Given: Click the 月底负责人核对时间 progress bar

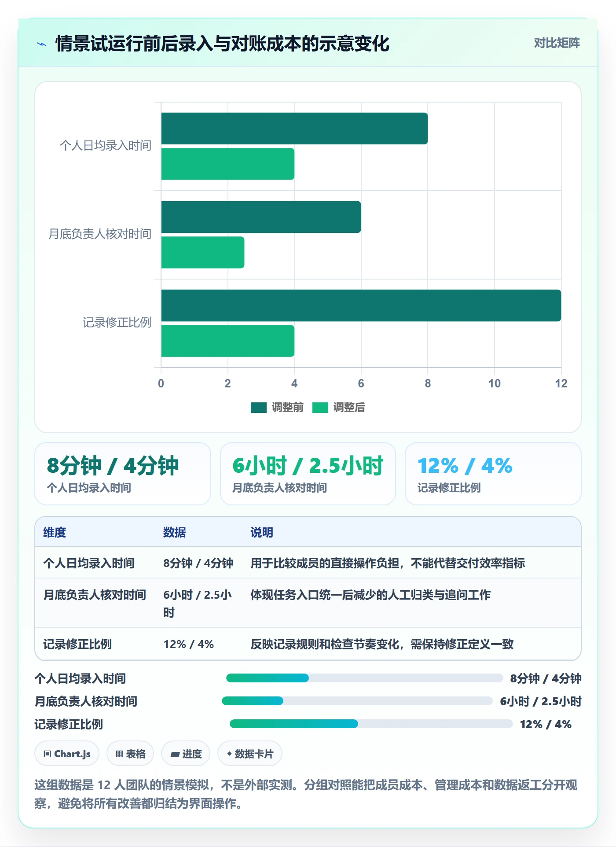Looking at the screenshot, I should (357, 701).
